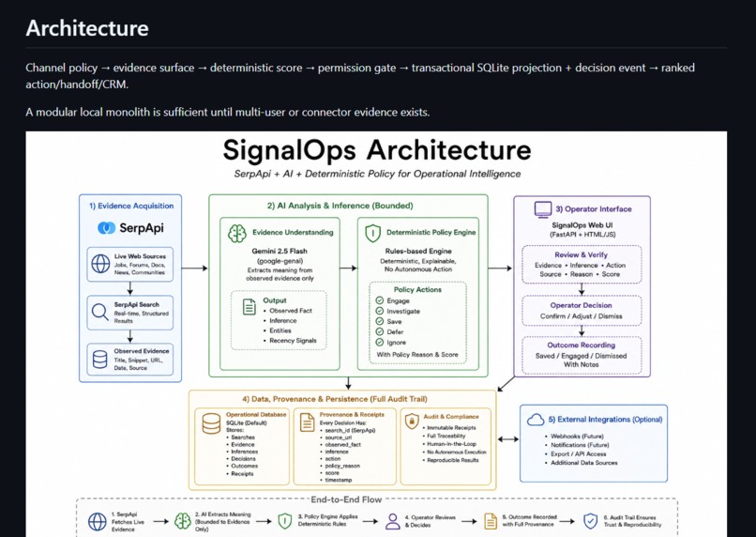This screenshot has height=537, width=756.
Task: Click the database icon beside Observed Evidence
Action: click(99, 360)
